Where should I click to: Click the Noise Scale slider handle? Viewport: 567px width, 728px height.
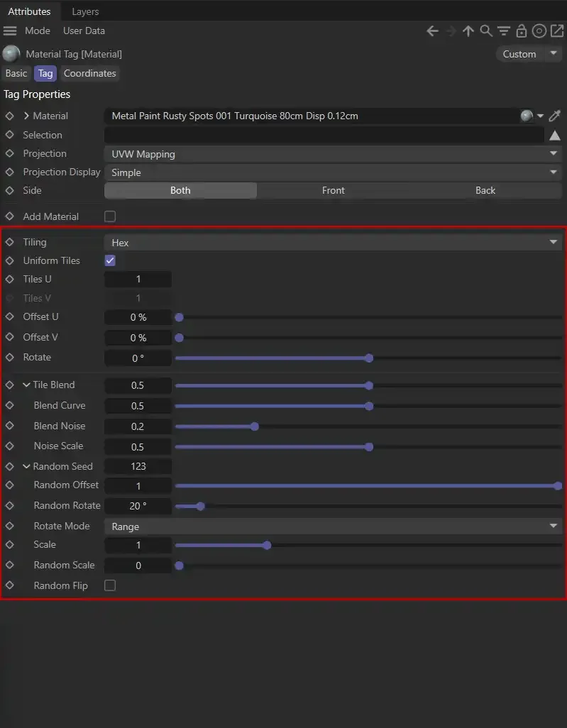click(369, 447)
